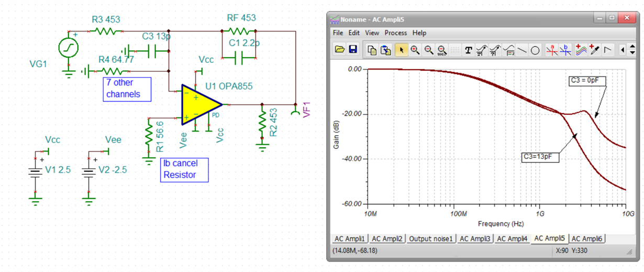Click the paste clipboard icon
This screenshot has width=644, height=272.
click(x=386, y=50)
